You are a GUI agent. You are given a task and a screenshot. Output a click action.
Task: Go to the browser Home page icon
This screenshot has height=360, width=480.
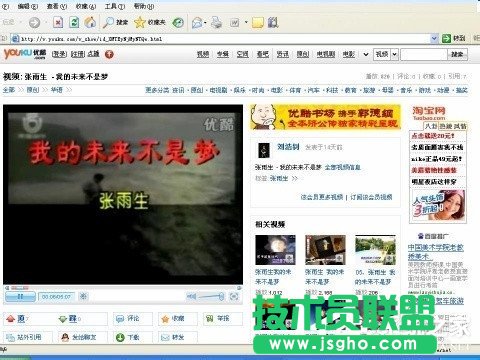90,23
